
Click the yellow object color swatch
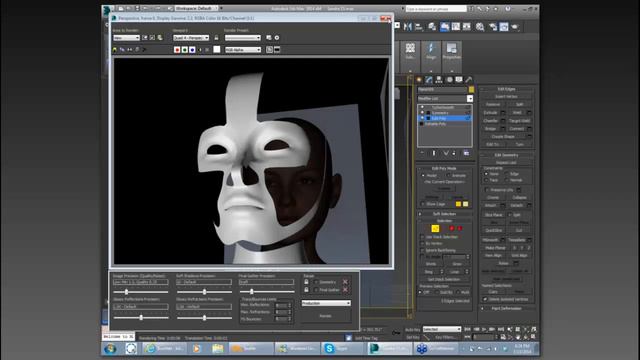click(471, 89)
